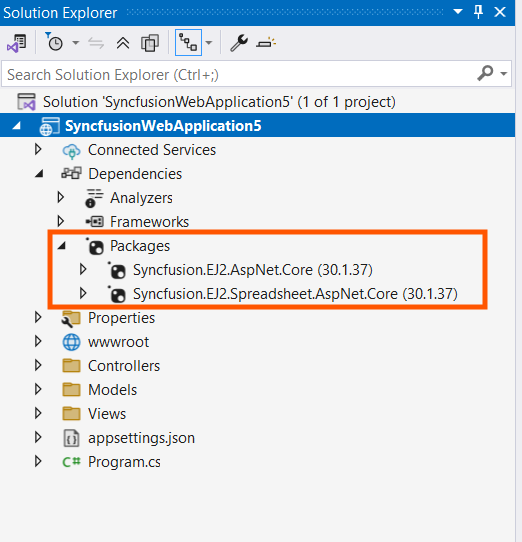Image resolution: width=522 pixels, height=542 pixels.
Task: Select Properties tree item
Action: tap(121, 318)
